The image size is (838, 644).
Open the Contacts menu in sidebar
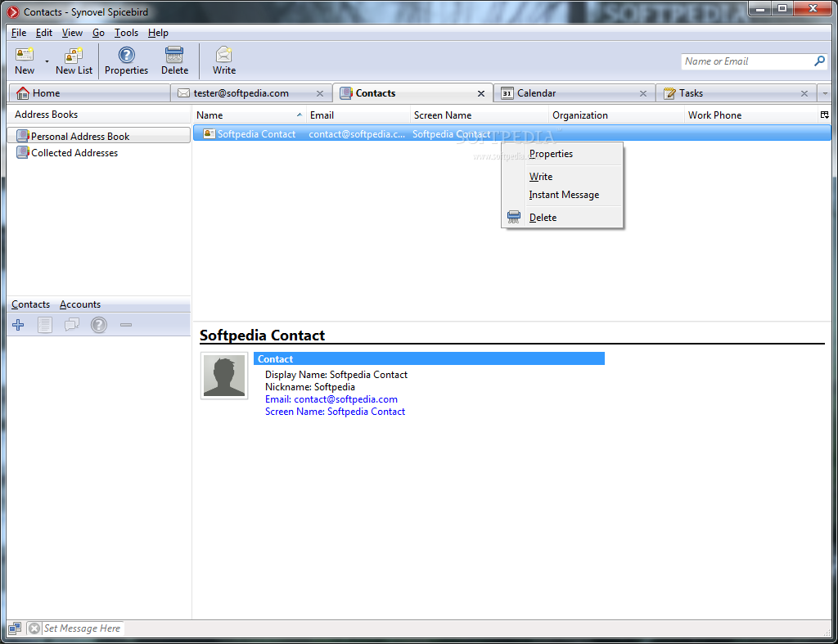pos(30,304)
